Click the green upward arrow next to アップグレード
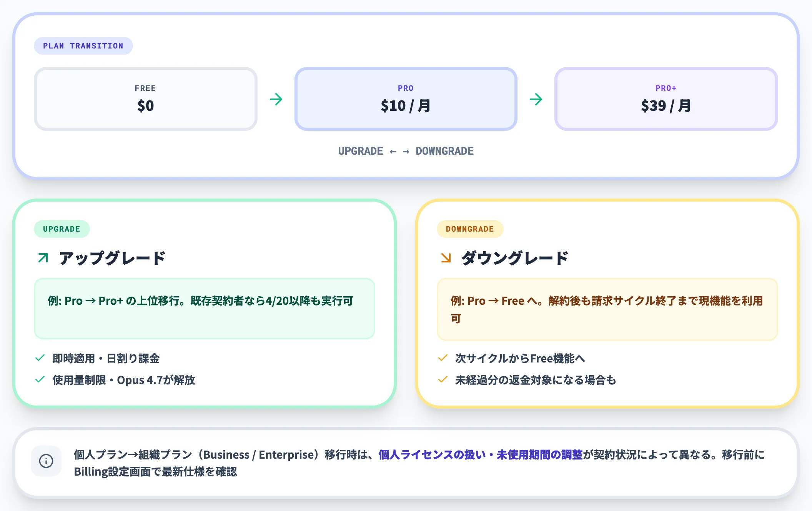The height and width of the screenshot is (511, 812). coord(42,257)
